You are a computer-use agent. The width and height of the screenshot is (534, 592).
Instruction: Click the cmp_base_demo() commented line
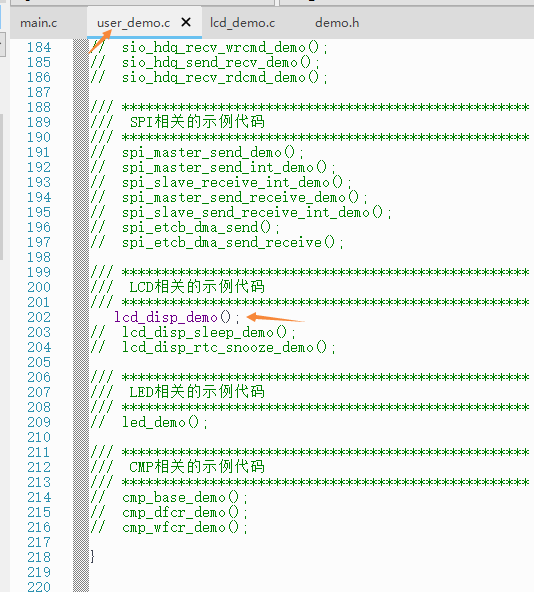[169, 497]
